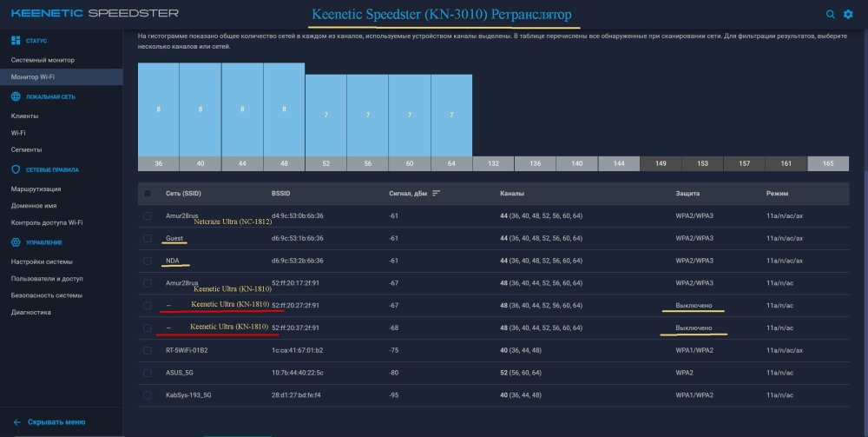Click the Защита column header

pos(687,193)
